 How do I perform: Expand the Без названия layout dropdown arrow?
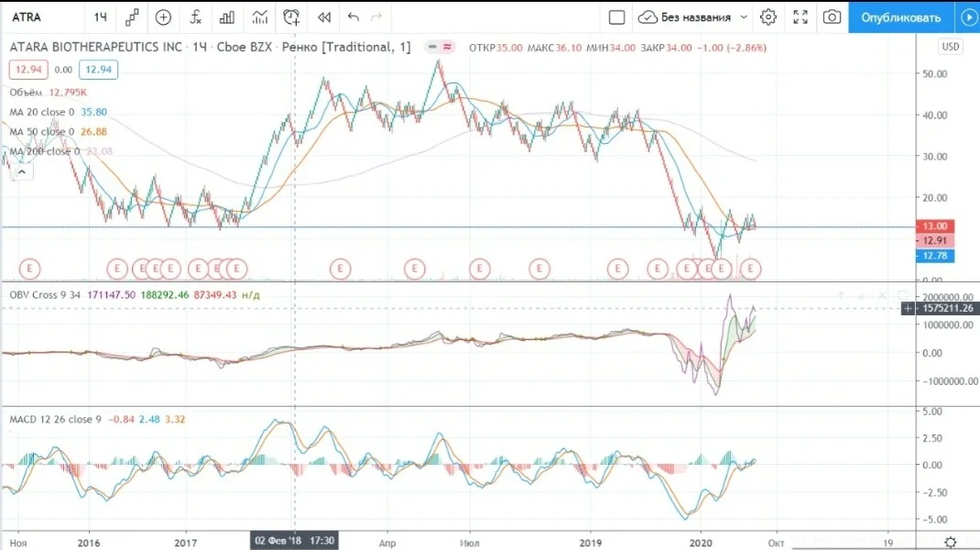(744, 17)
